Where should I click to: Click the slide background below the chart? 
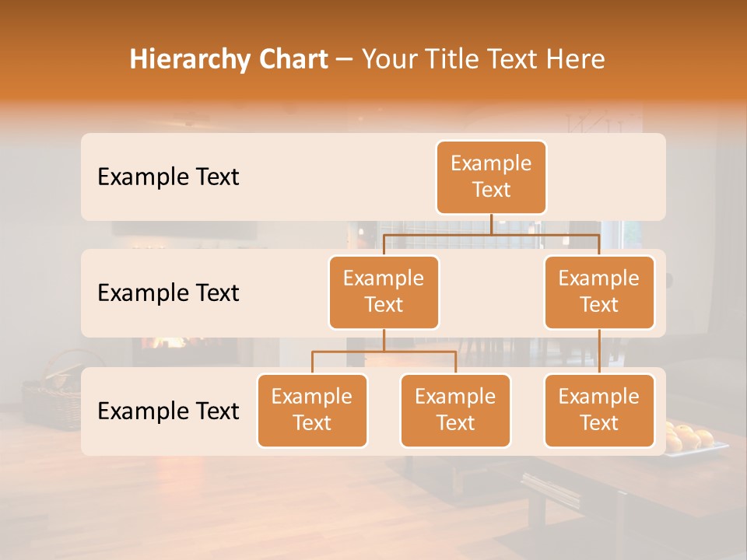coord(373,506)
